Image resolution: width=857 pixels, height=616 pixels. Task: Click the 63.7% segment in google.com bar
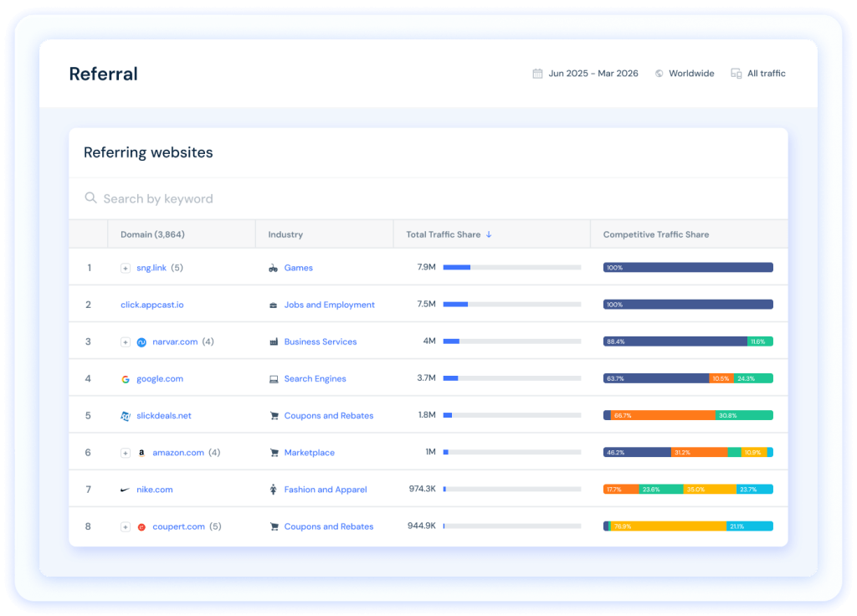pyautogui.click(x=656, y=378)
